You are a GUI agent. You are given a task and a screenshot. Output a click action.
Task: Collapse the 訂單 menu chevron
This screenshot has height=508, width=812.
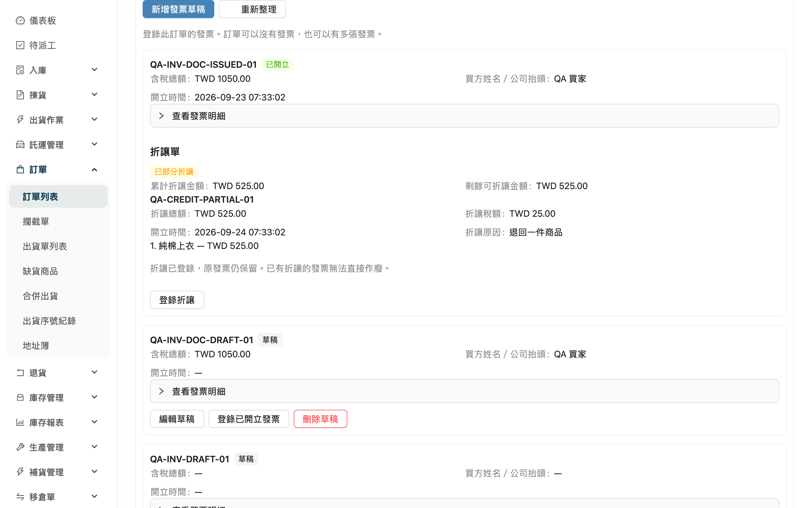coord(94,170)
